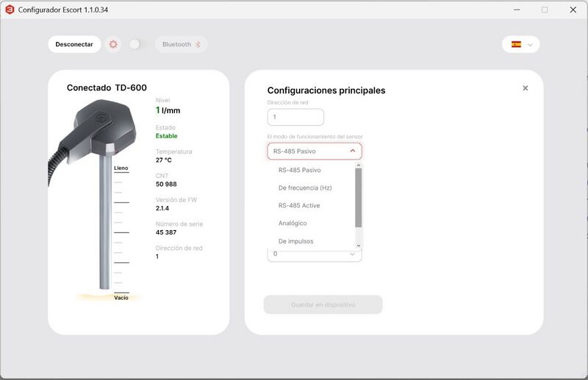
Task: Click the scrollbar down arrow in mode list
Action: [x=359, y=245]
